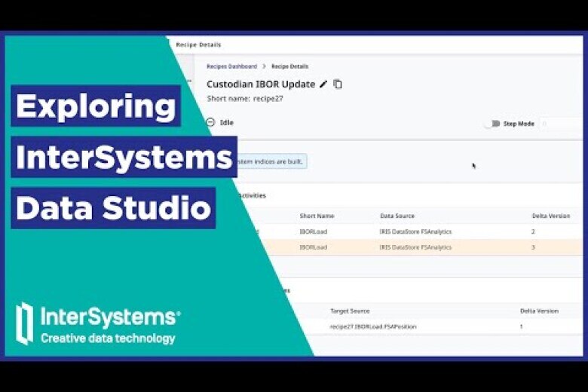
Task: Click the Data Source column header
Action: point(397,216)
